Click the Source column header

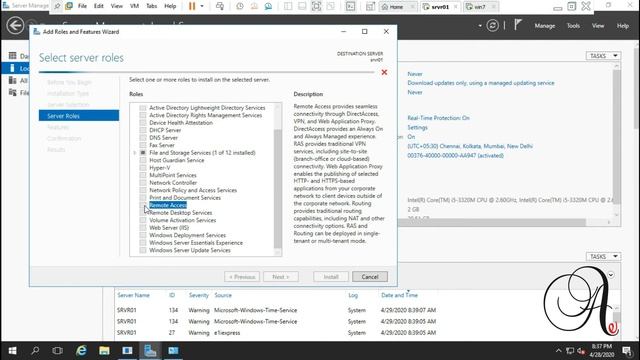coord(223,295)
